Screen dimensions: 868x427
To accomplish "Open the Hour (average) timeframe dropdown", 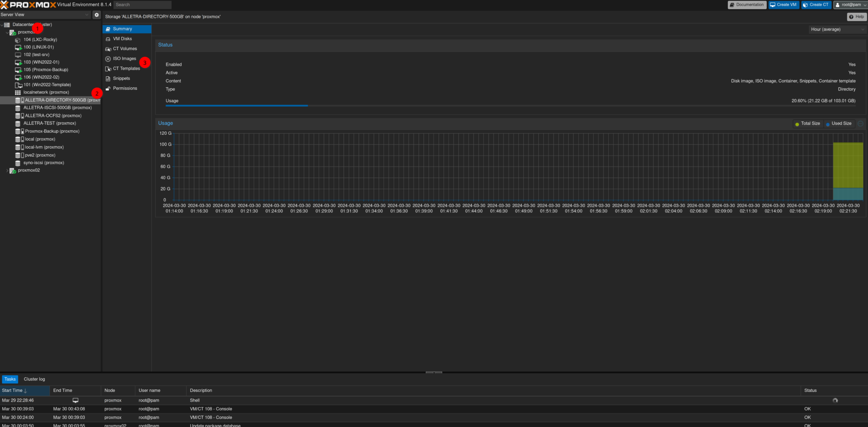I will [837, 29].
